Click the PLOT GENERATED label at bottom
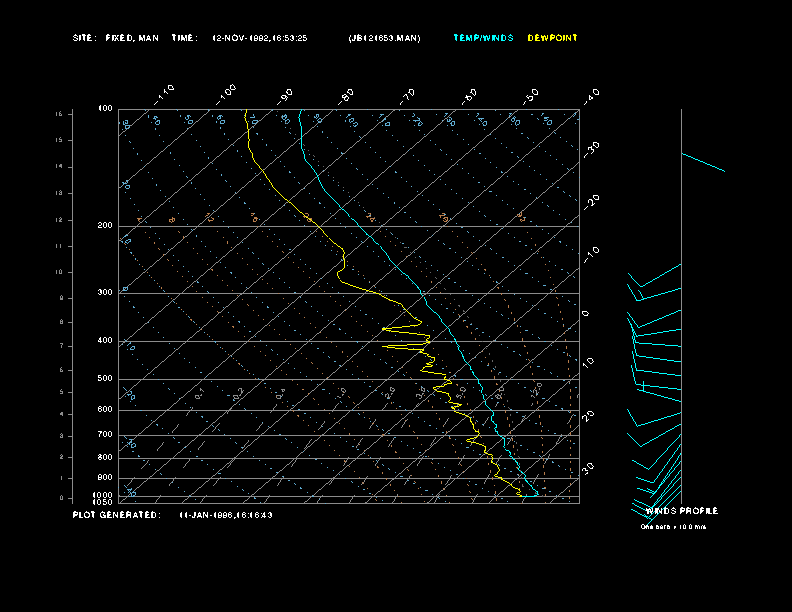Screen dimensions: 792x612 (115, 515)
